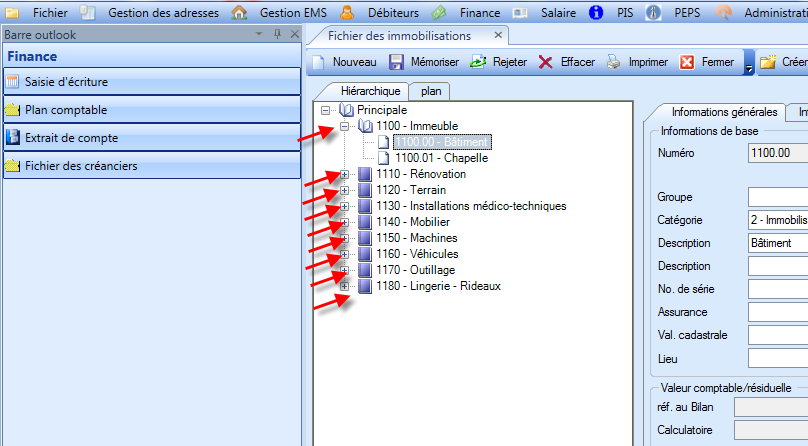The width and height of the screenshot is (808, 446).
Task: Open Fichier des créanciers
Action: [152, 166]
